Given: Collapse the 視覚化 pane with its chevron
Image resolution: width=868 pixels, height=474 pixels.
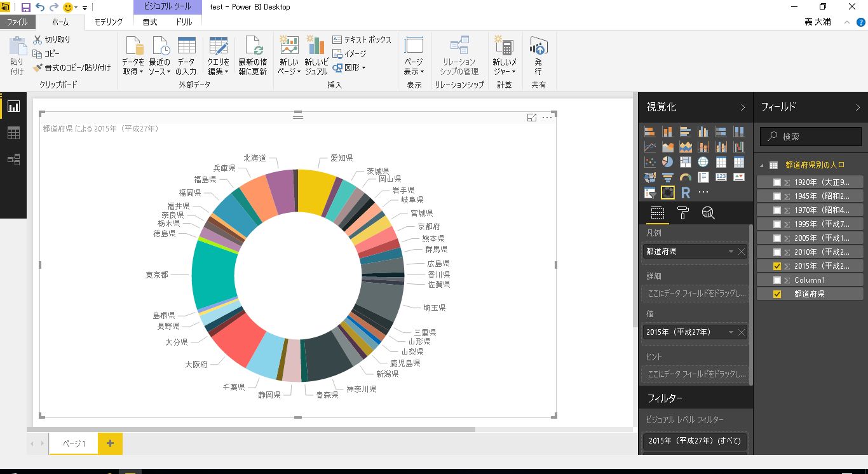Looking at the screenshot, I should coord(743,107).
